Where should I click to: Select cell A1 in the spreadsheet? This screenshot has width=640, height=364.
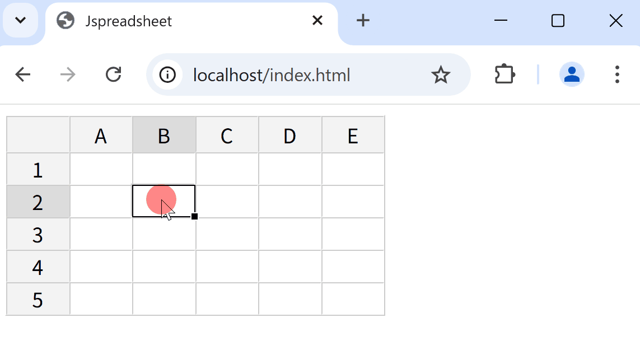coord(101,169)
